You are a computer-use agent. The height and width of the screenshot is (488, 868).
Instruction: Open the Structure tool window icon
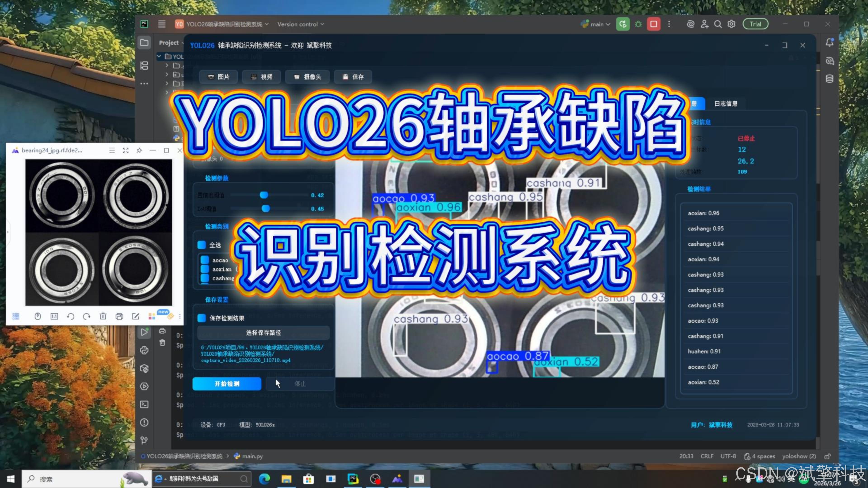(x=144, y=65)
